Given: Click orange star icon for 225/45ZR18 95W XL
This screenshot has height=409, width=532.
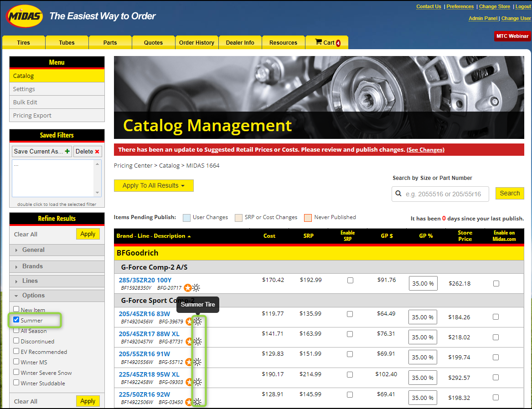Looking at the screenshot, I should click(189, 382).
